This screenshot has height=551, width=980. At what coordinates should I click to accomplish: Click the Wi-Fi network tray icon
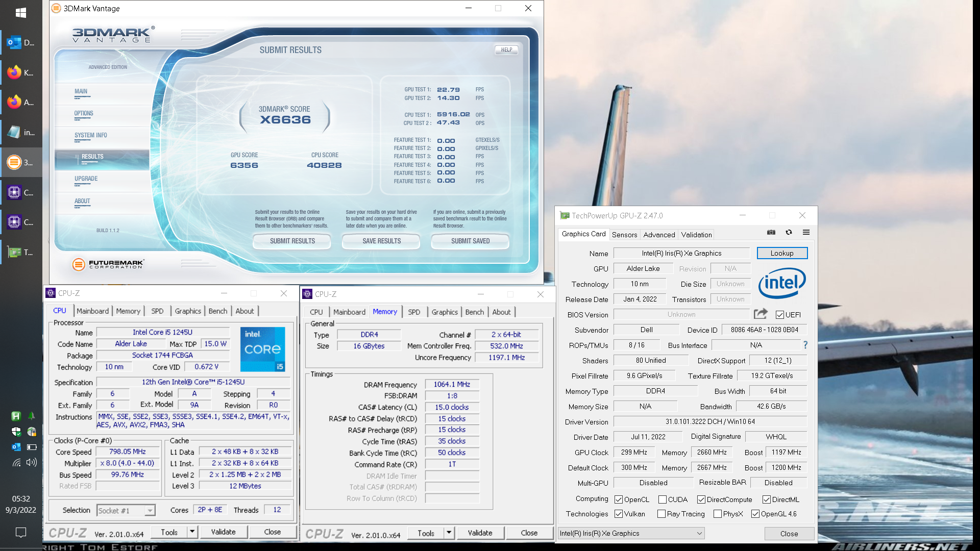point(16,462)
